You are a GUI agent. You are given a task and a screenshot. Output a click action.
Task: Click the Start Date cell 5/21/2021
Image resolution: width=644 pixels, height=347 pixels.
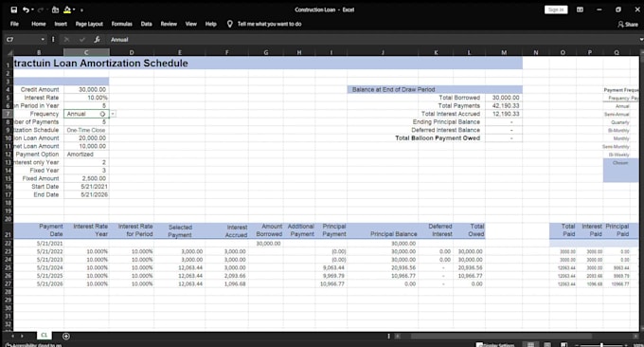point(86,187)
